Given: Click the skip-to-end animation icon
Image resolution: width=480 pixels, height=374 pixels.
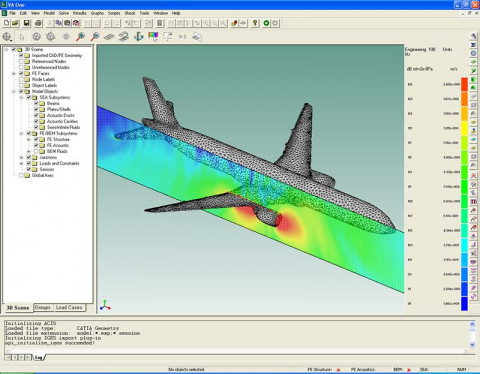Looking at the screenshot, I should [x=182, y=37].
